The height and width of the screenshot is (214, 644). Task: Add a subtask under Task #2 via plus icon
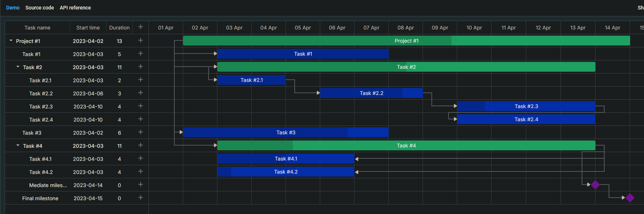point(140,67)
